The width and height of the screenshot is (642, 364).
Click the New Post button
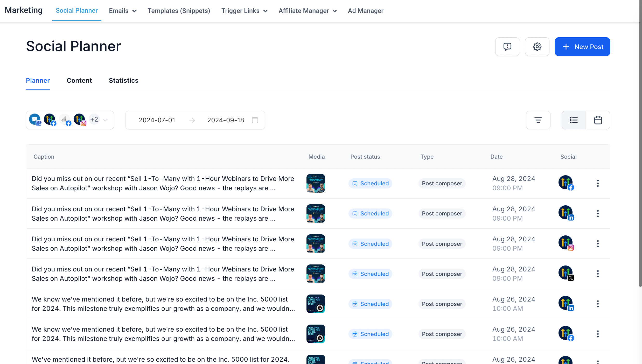(x=582, y=47)
